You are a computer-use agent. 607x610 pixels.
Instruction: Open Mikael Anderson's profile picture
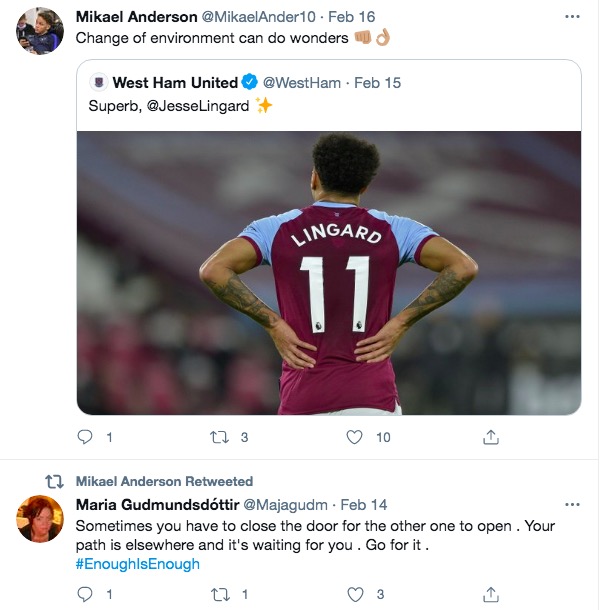pos(40,31)
